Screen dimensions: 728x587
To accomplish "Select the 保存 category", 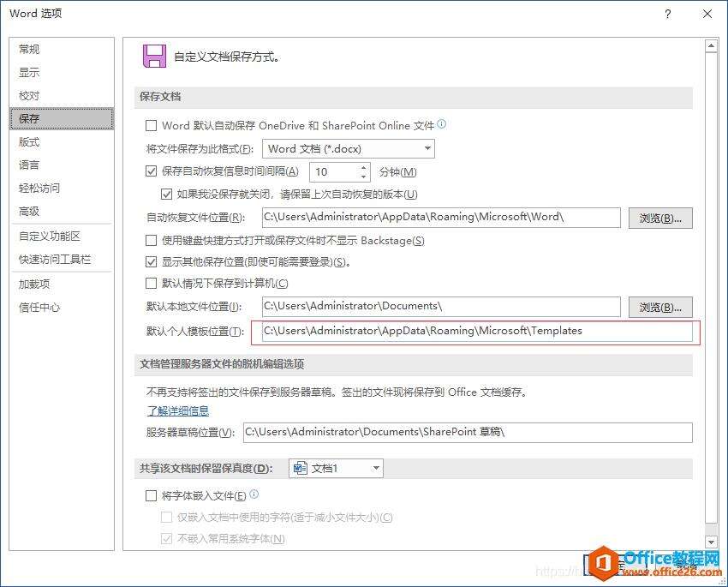I will [x=62, y=119].
